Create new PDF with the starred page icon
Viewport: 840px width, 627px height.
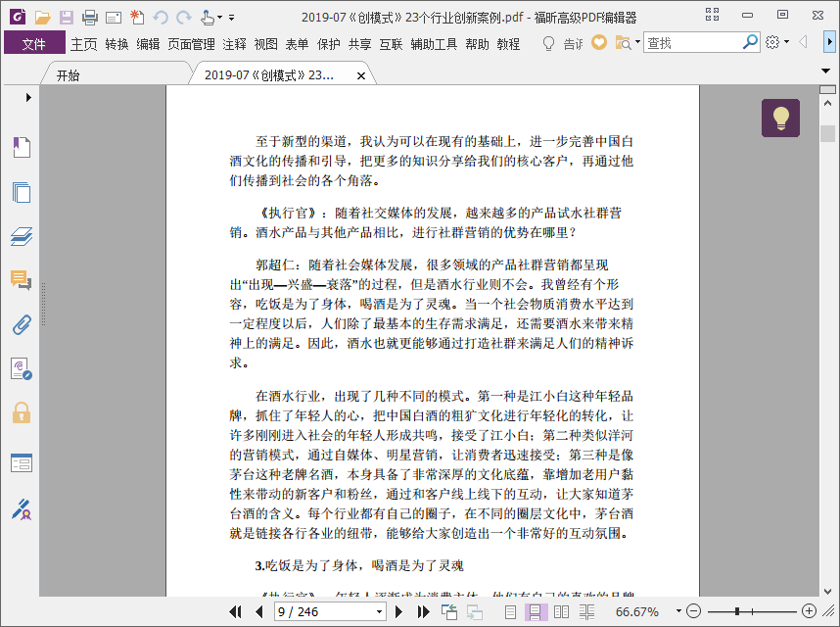coord(137,18)
